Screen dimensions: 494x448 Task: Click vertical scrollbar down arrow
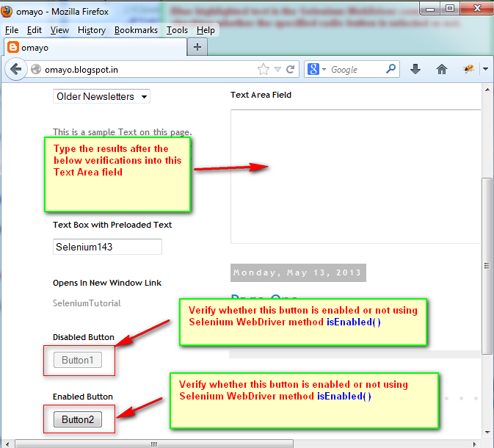click(487, 433)
